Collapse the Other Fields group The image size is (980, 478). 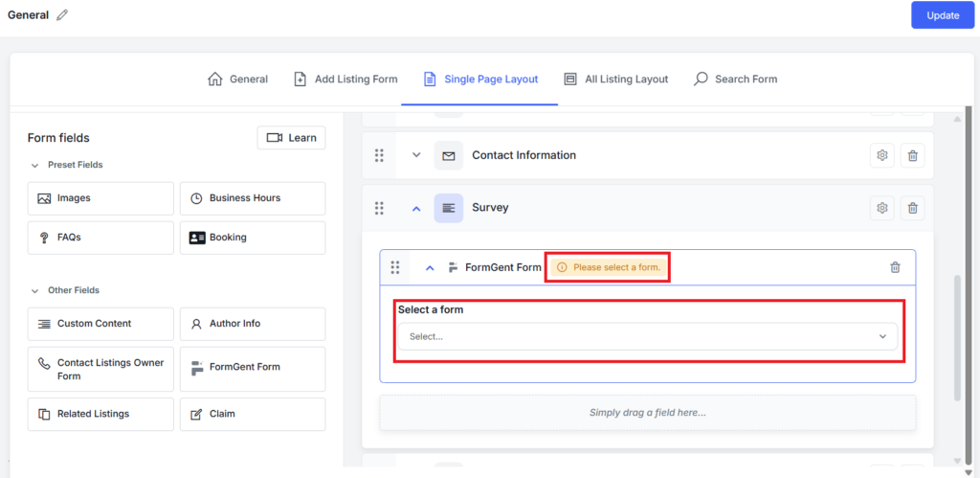(x=35, y=290)
